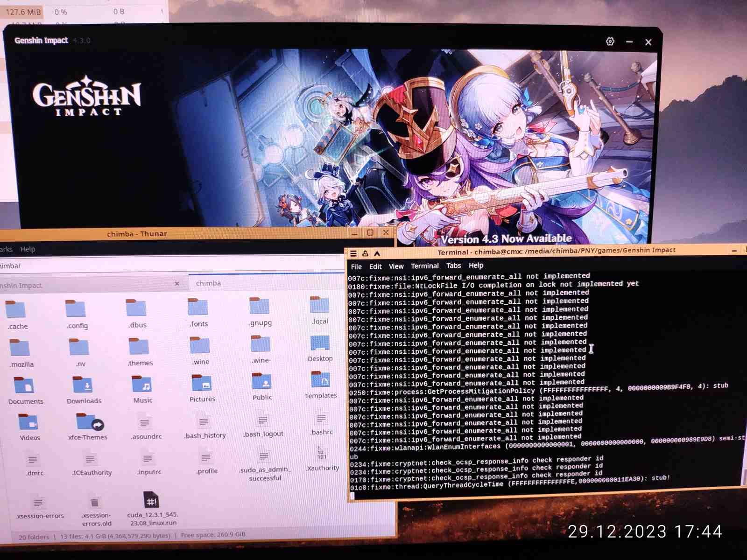747x560 pixels.
Task: Click the '127.6 MiB' memory value
Action: pyautogui.click(x=23, y=12)
